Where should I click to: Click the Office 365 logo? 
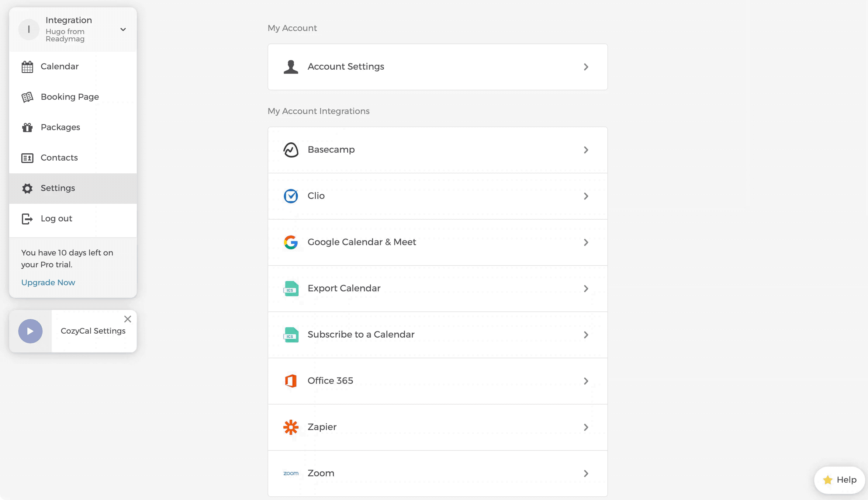point(291,381)
